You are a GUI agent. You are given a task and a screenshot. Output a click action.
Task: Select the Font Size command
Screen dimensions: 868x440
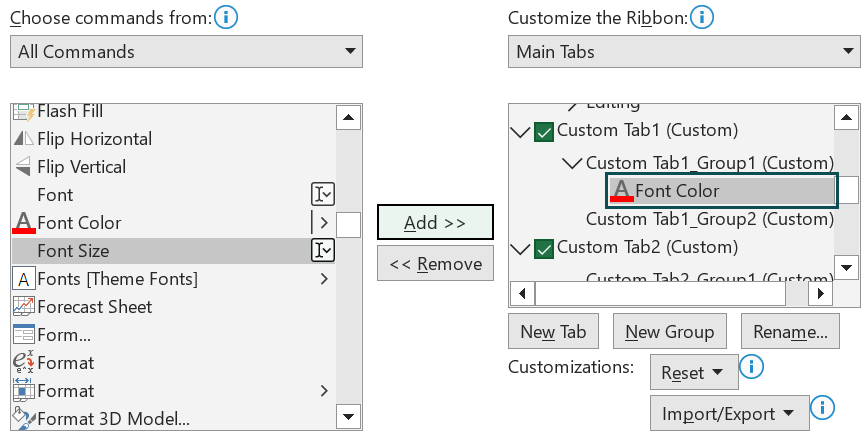coord(173,250)
